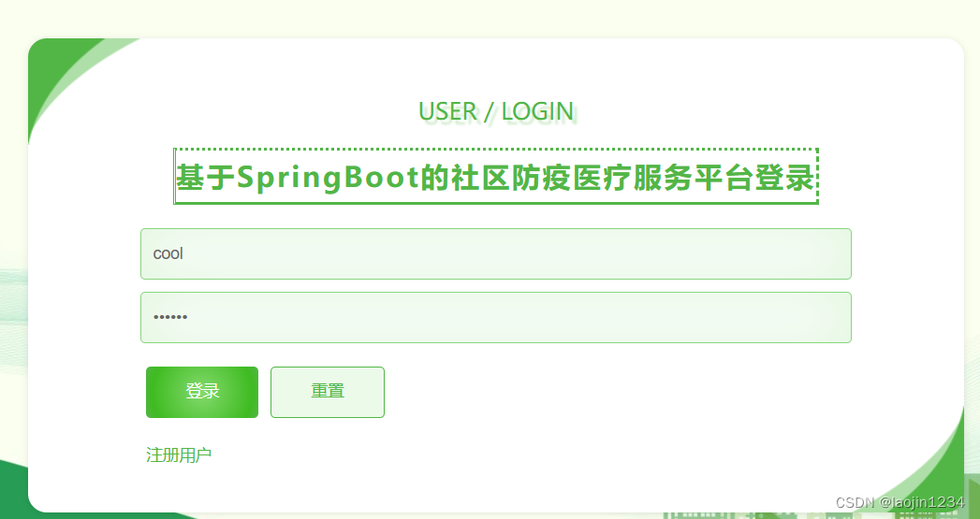This screenshot has width=980, height=519.
Task: Open the 注册用户 register user link
Action: tap(179, 454)
